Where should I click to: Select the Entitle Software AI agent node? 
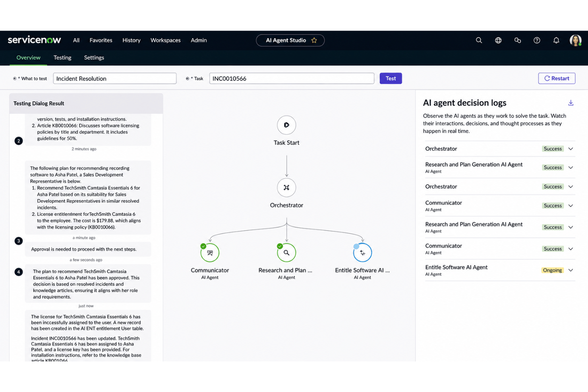[x=362, y=253]
